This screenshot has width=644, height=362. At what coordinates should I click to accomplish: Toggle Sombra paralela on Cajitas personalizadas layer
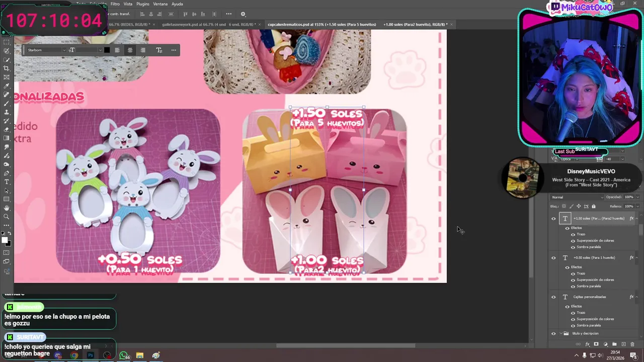point(573,325)
